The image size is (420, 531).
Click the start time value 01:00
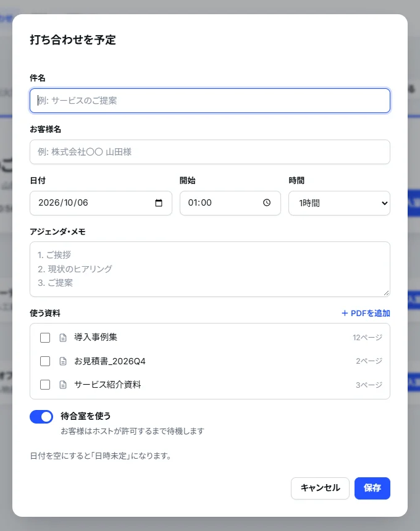[200, 203]
